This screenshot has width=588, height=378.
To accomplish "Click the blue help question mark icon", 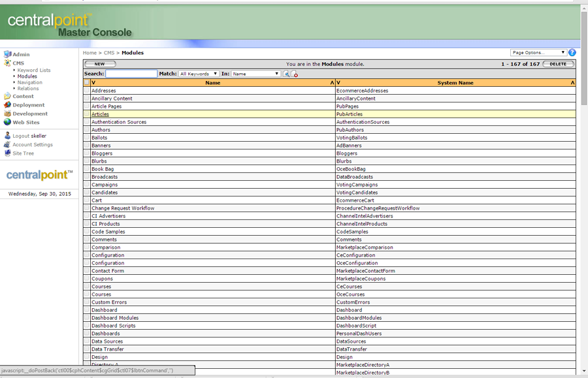I will [572, 53].
